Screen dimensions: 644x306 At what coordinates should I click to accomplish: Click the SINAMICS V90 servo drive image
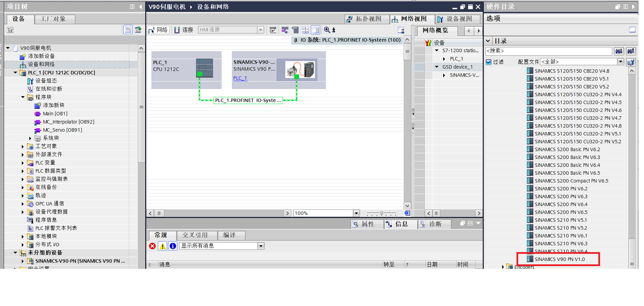[300, 70]
